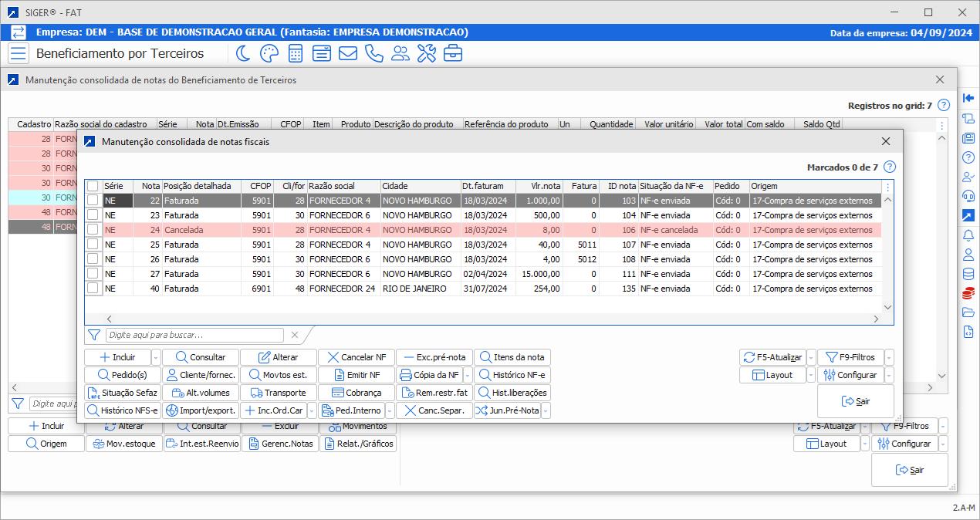Focus the 'Digite aqui para buscar' search field
This screenshot has width=980, height=520.
point(194,336)
